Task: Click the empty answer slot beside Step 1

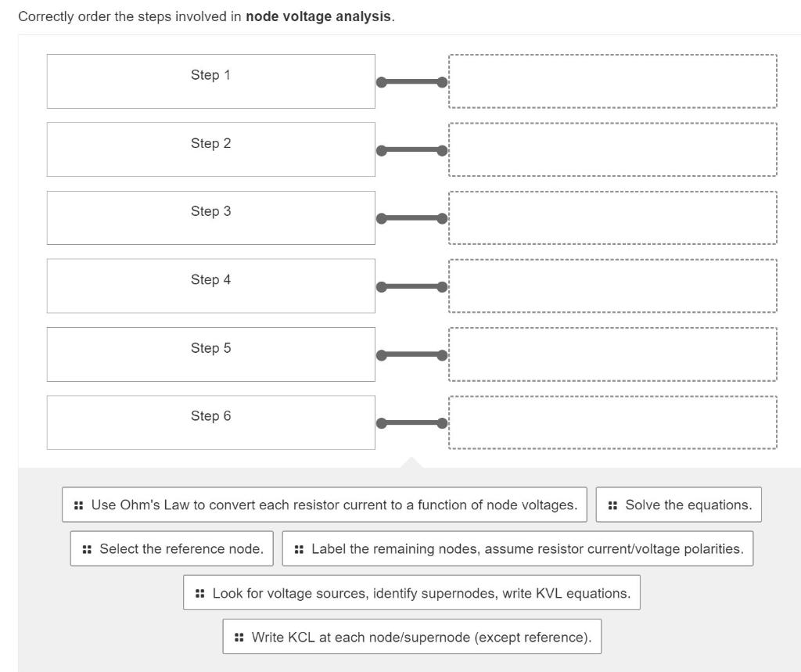Action: (x=612, y=81)
